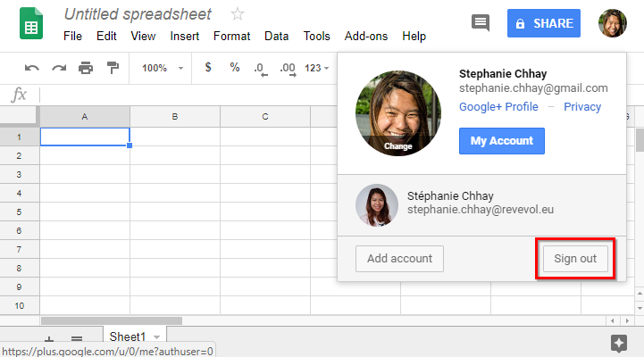Viewport: 644px width, 357px height.
Task: Open the Help menu
Action: pos(414,36)
